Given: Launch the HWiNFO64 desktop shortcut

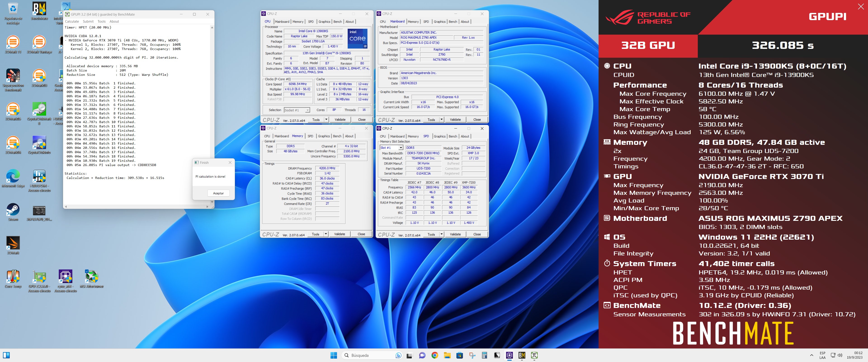Looking at the screenshot, I should point(39,181).
